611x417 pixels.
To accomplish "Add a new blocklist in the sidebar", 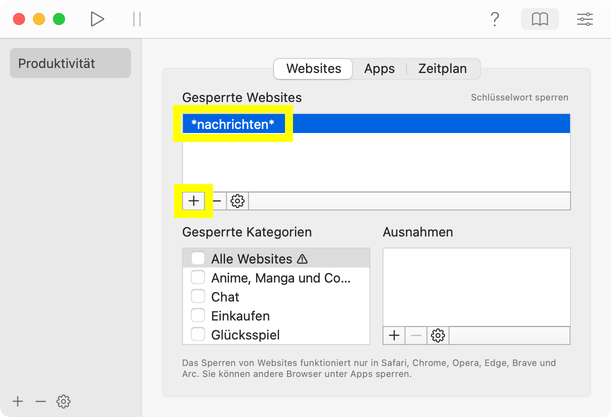I will [18, 401].
